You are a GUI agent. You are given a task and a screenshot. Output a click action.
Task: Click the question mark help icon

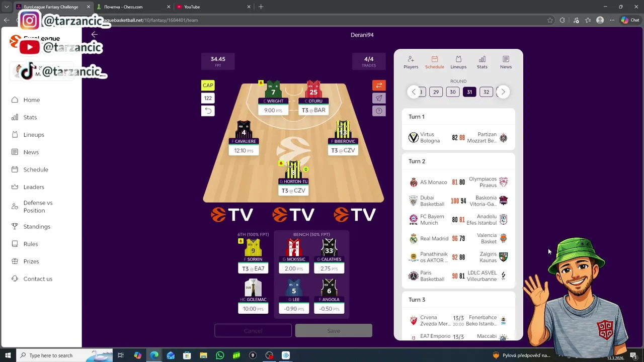(379, 111)
